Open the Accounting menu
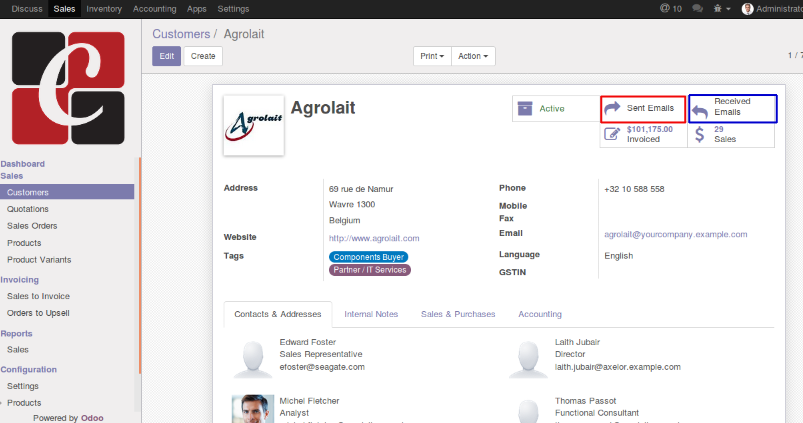803x423 pixels. point(155,9)
